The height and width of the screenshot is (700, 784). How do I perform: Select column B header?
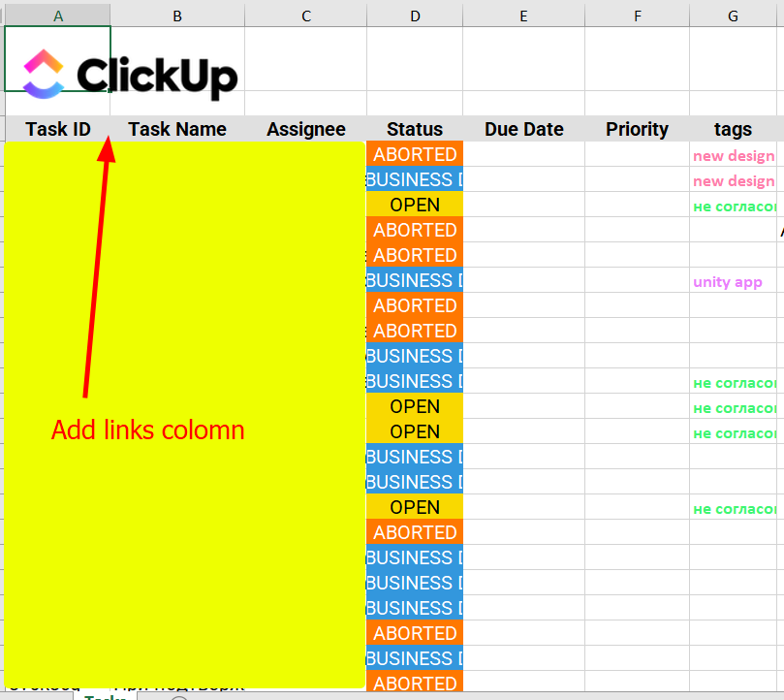[x=177, y=16]
